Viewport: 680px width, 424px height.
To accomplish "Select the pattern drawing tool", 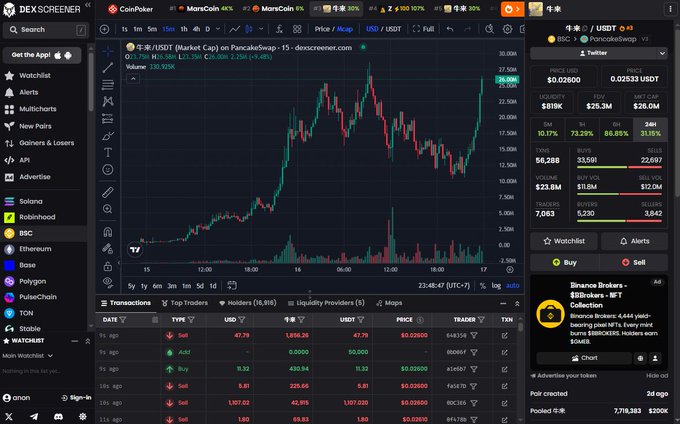I will 108,101.
